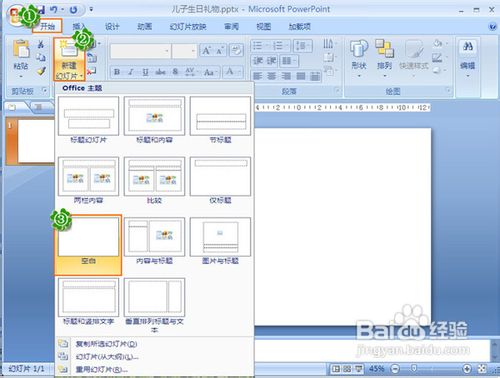This screenshot has width=500, height=378.
Task: Select the Format Painter brush icon
Action: (x=41, y=71)
